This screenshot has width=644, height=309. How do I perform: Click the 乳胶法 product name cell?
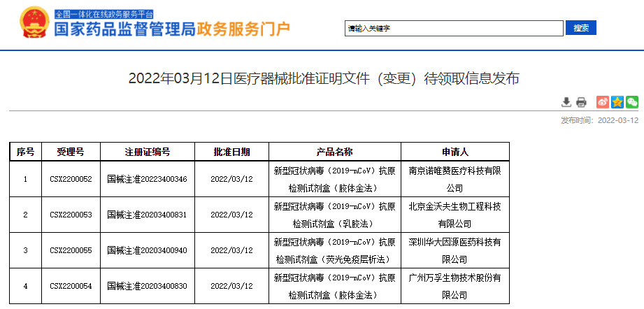tap(335, 215)
